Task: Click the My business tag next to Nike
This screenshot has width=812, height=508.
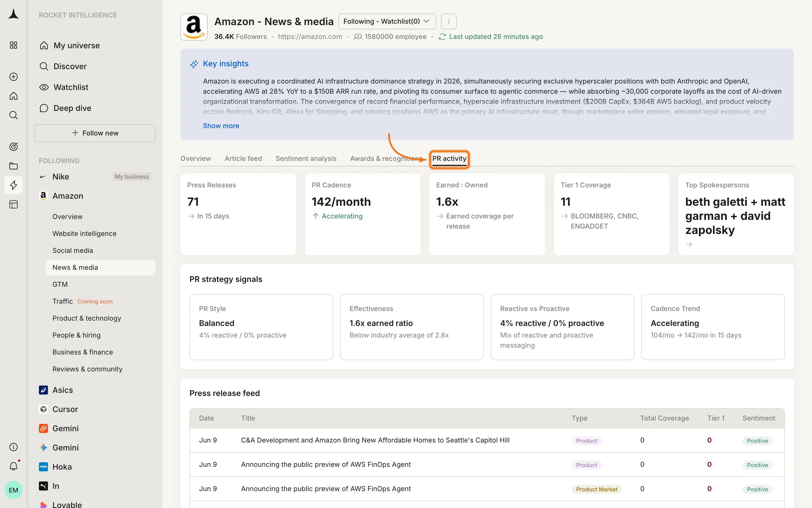Action: tap(132, 177)
